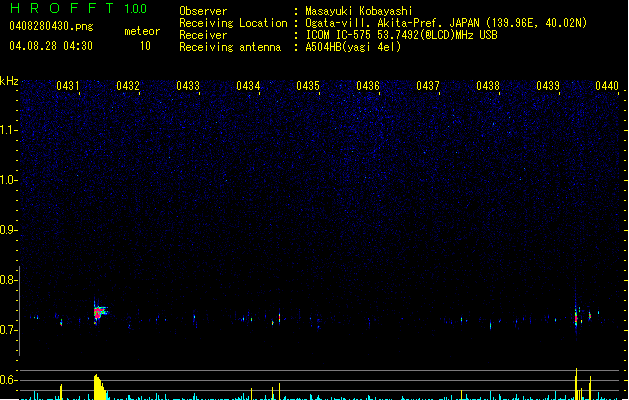This screenshot has width=629, height=400.
Task: Click the 0438 time marker
Action: 488,86
